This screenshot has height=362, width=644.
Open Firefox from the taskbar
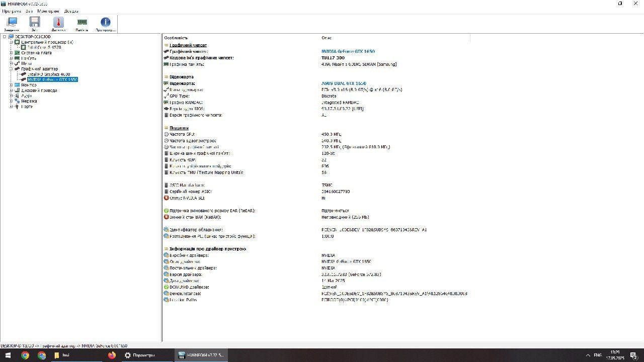click(112, 355)
